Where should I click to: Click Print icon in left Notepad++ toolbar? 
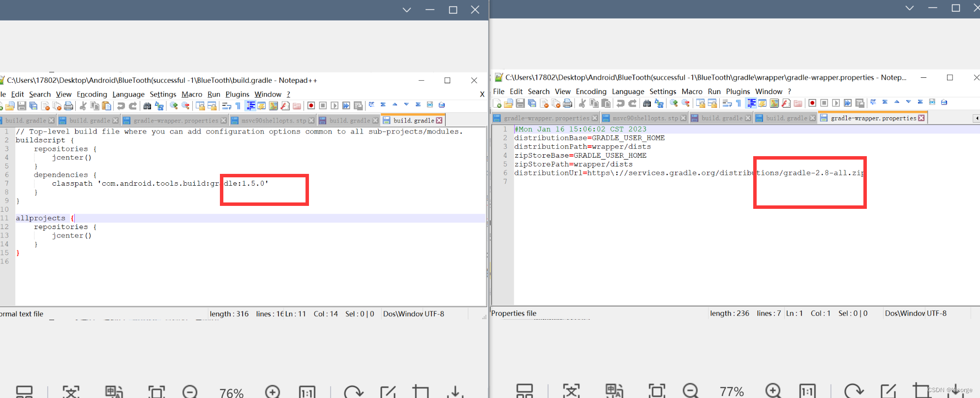69,105
